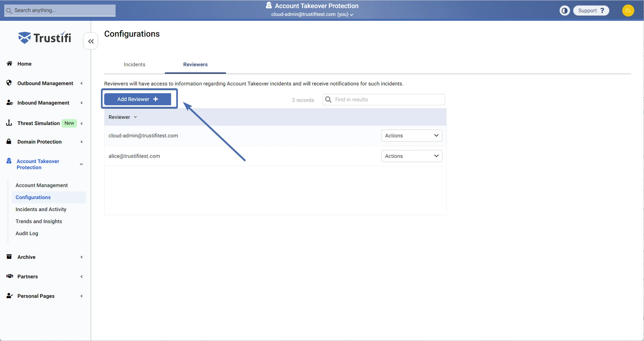Click the Support button
This screenshot has width=644, height=341.
[591, 11]
